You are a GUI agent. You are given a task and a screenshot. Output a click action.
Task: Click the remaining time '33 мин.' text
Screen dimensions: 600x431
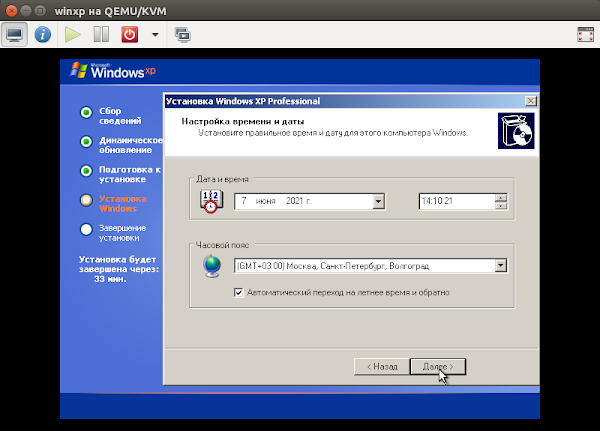click(x=110, y=279)
